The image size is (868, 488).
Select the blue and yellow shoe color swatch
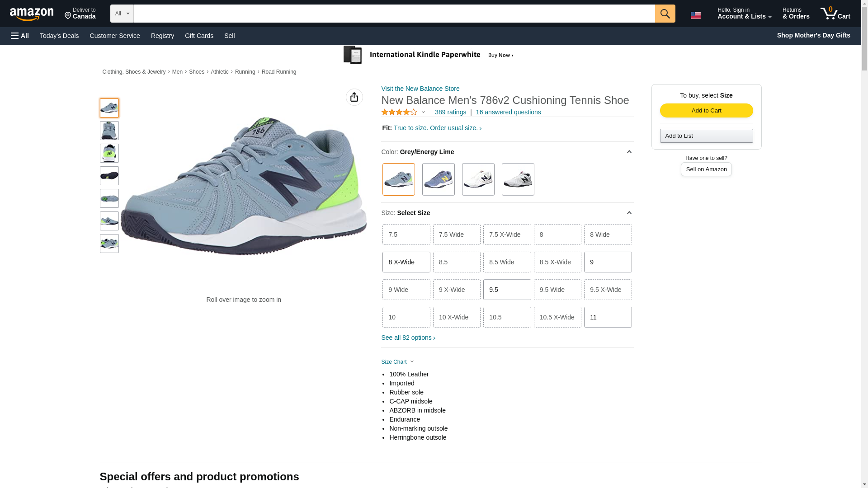point(438,179)
